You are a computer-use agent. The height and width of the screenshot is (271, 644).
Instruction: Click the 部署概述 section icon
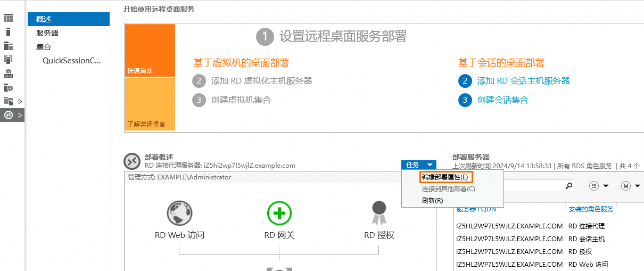tap(131, 161)
